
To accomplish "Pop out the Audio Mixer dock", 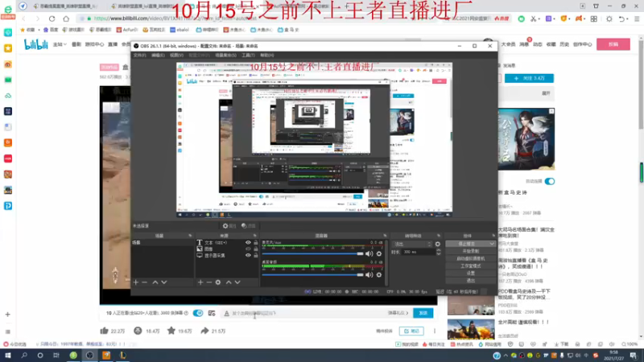I will (x=385, y=236).
